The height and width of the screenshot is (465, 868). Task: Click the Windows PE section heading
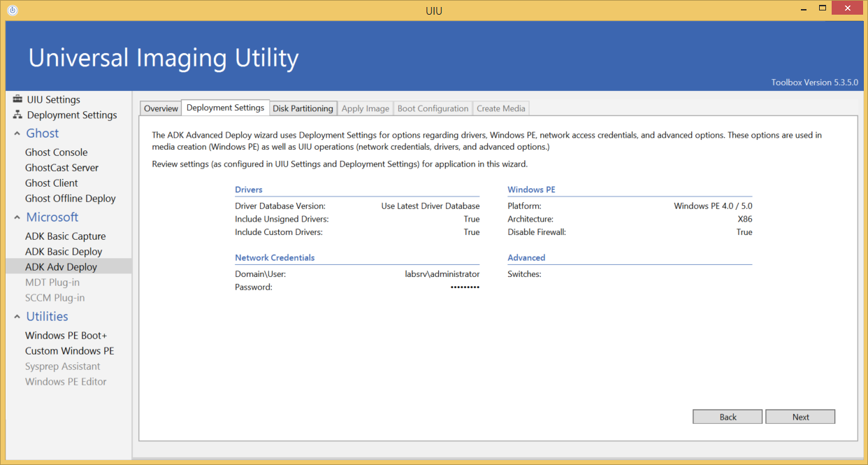pyautogui.click(x=531, y=189)
